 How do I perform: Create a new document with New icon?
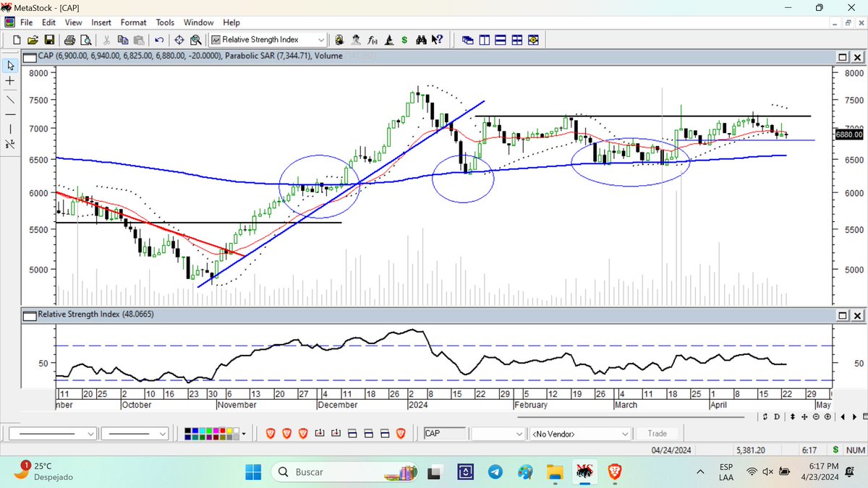tap(17, 40)
